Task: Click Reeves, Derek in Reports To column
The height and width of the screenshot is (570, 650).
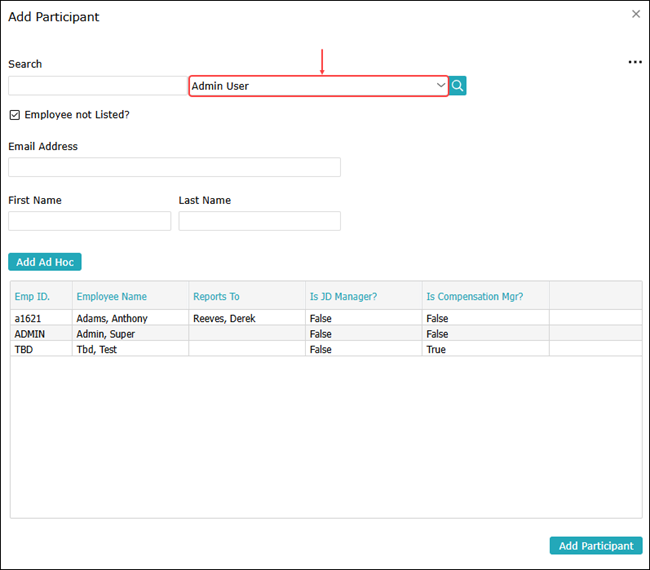Action: pos(224,318)
